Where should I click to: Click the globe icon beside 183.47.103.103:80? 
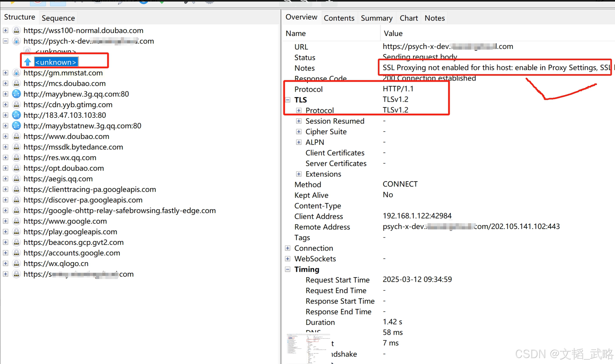pos(16,115)
